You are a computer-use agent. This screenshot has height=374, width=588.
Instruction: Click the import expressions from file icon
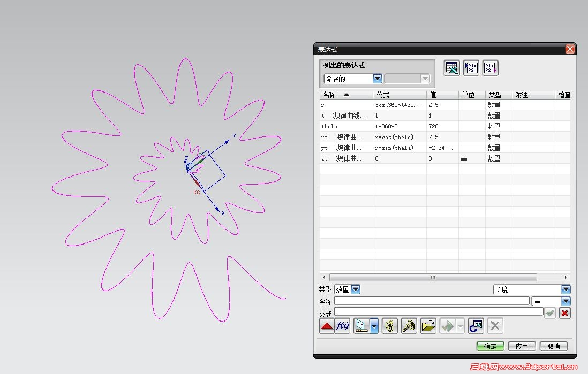click(x=471, y=68)
